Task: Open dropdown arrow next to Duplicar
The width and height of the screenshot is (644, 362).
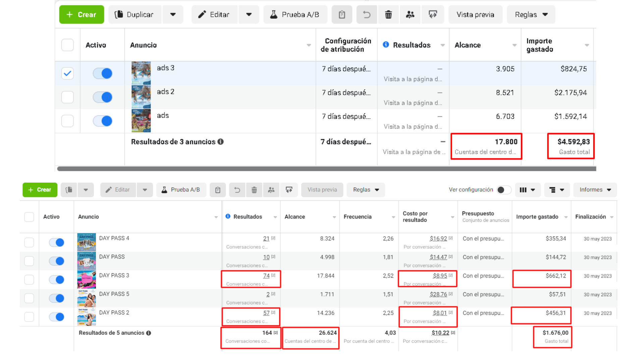Action: 173,15
